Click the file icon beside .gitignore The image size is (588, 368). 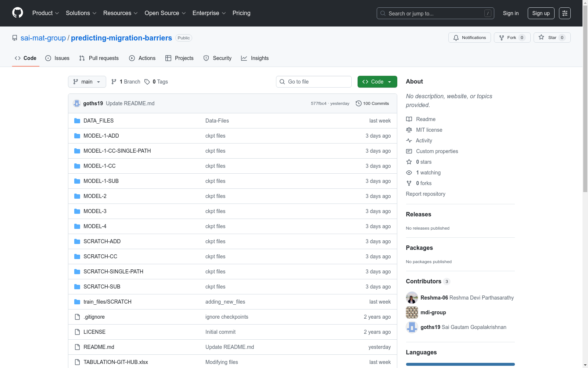tap(77, 317)
